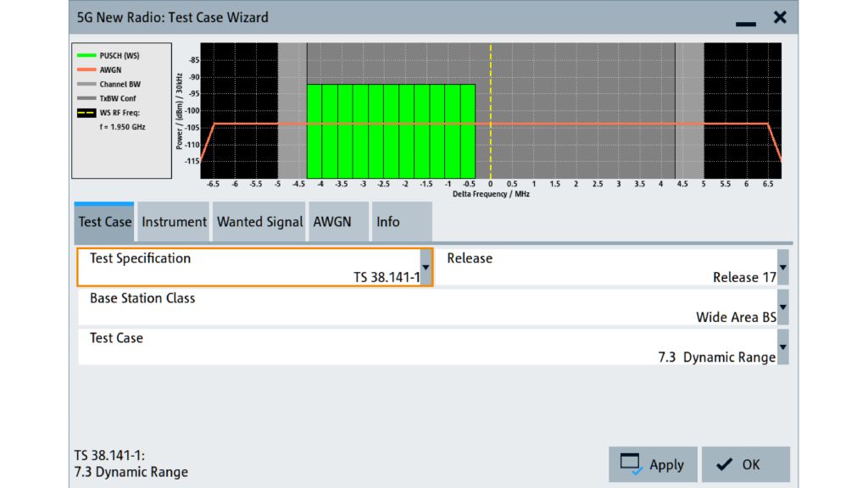Expand the Base Station Class dropdown arrow
The height and width of the screenshot is (488, 868).
pyautogui.click(x=782, y=308)
